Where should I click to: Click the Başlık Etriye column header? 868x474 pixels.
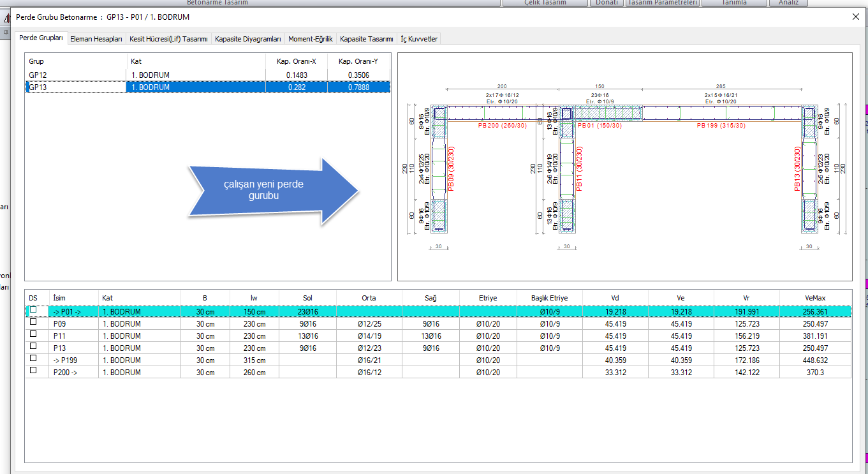549,297
